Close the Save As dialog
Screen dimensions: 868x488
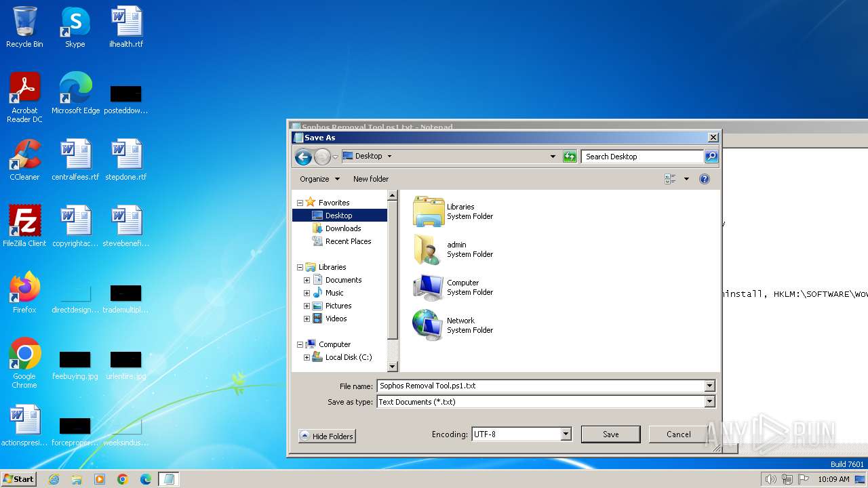tap(713, 138)
